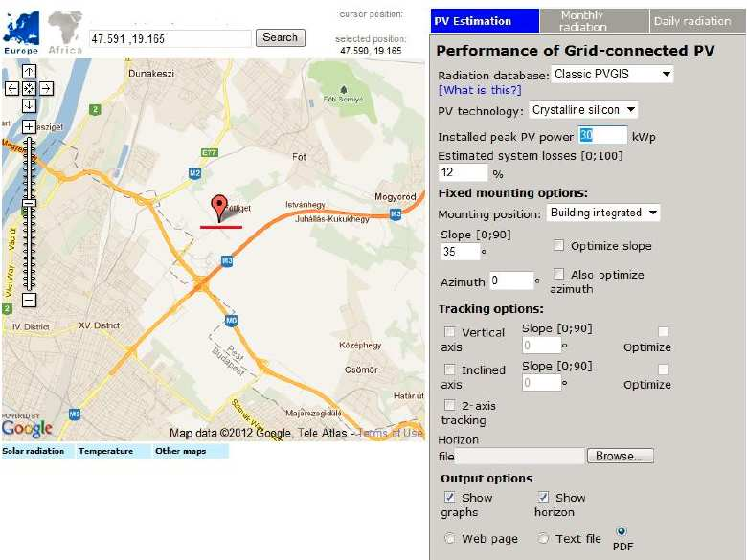The image size is (747, 560).
Task: Pan the map right with arrow
Action: coord(46,89)
